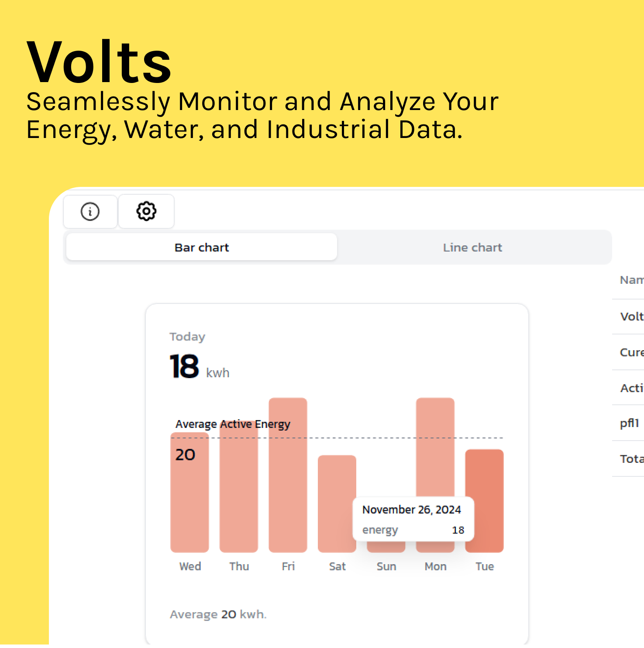Click the info circle icon

(x=90, y=212)
